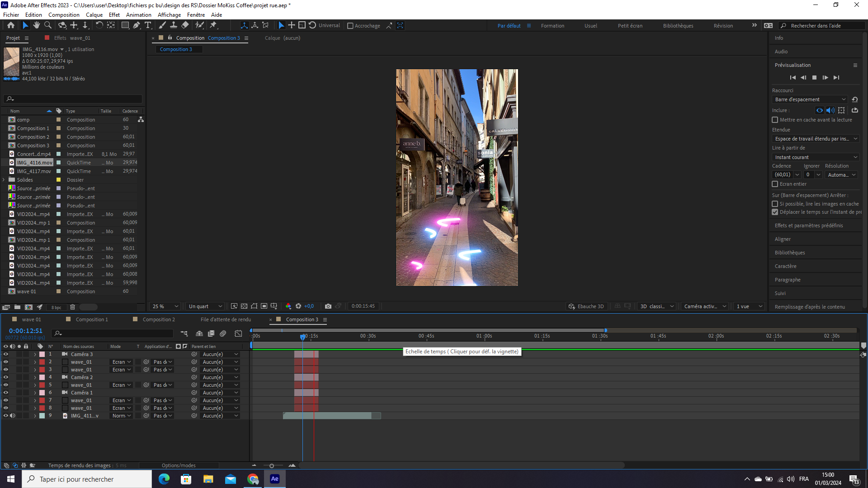Select the Puppet Pin tool
Image resolution: width=868 pixels, height=488 pixels.
(213, 25)
